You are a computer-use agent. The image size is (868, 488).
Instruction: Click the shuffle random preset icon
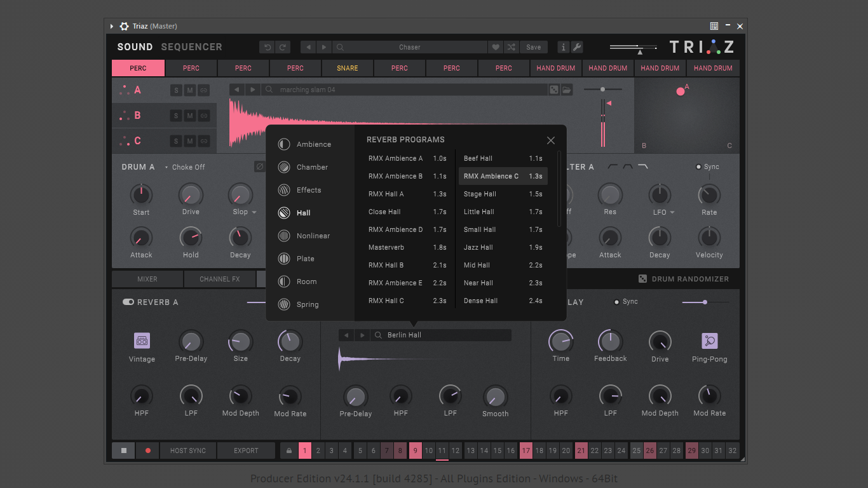click(512, 47)
